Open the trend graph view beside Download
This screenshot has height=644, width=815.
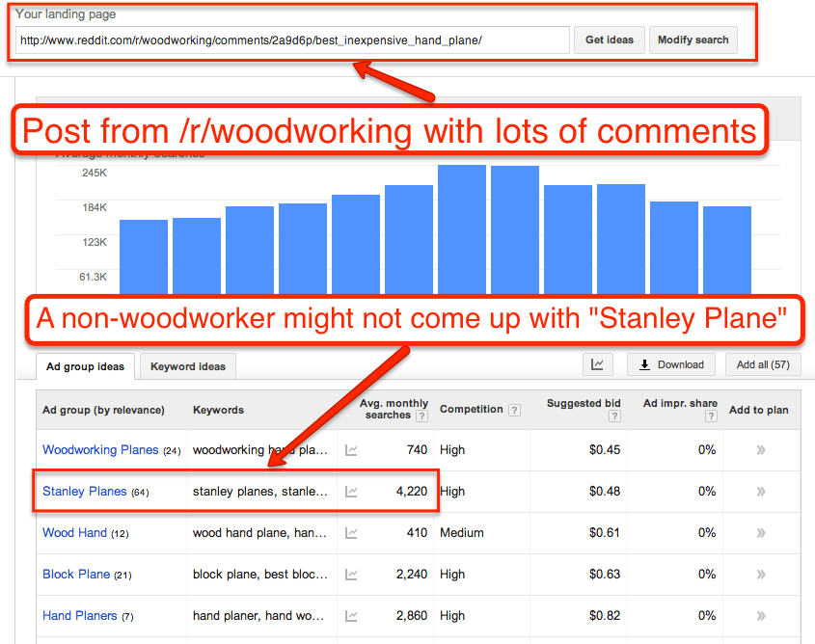(597, 364)
